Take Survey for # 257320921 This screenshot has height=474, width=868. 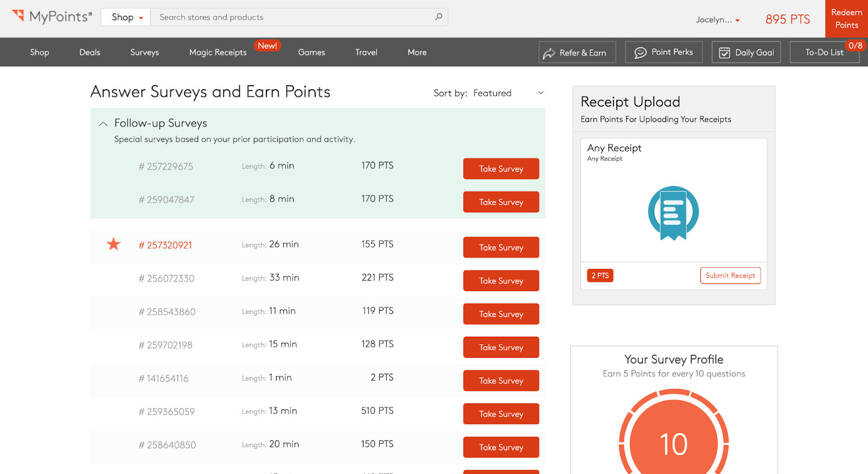coord(501,247)
